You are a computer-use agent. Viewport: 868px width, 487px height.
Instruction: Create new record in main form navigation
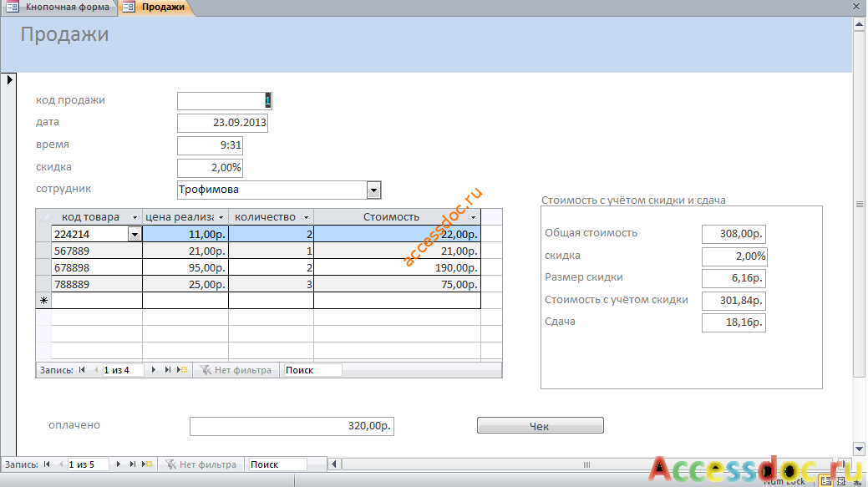pos(147,464)
